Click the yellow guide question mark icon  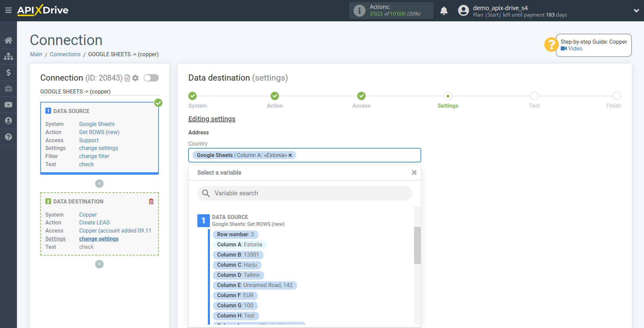[x=551, y=44]
